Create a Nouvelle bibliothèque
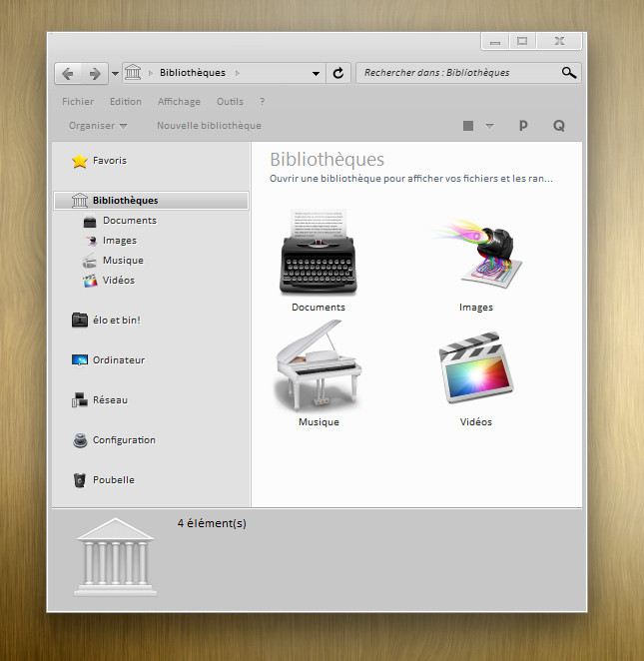 pos(209,126)
